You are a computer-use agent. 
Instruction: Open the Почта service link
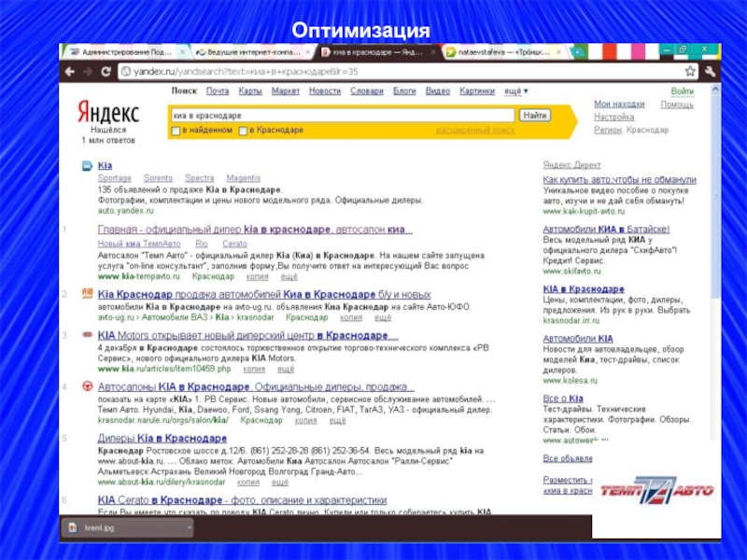pos(218,91)
